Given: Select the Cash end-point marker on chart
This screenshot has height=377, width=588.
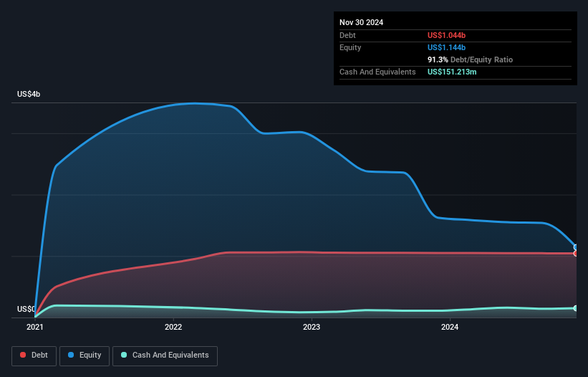Looking at the screenshot, I should coord(576,308).
